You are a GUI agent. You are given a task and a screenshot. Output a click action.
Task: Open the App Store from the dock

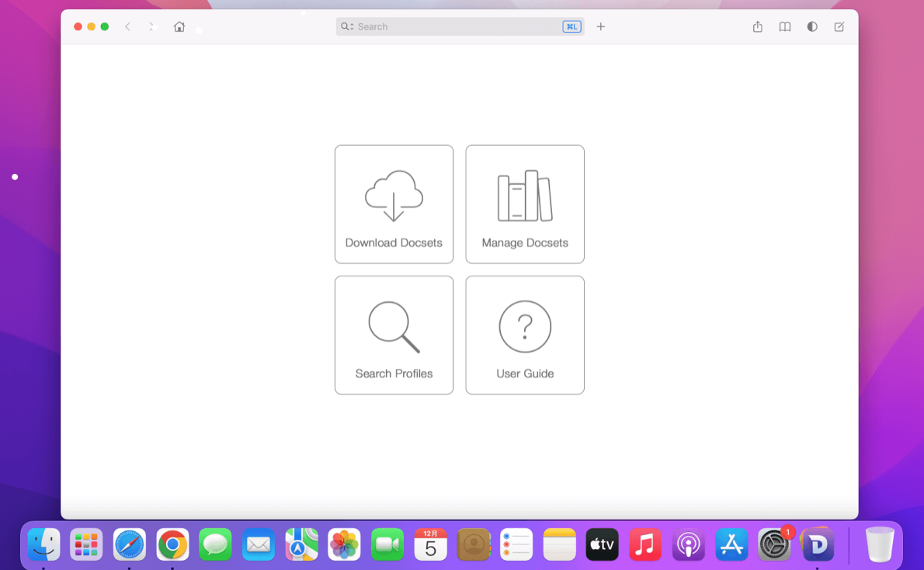point(731,544)
